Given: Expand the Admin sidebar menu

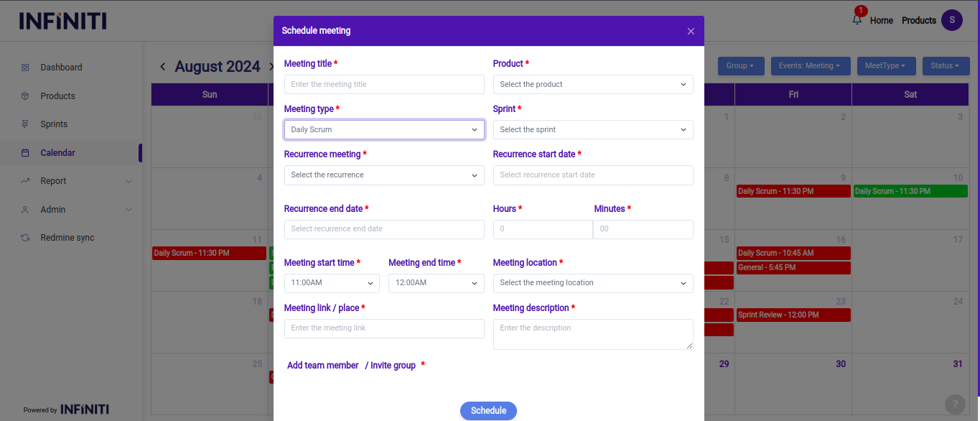Looking at the screenshot, I should click(129, 210).
